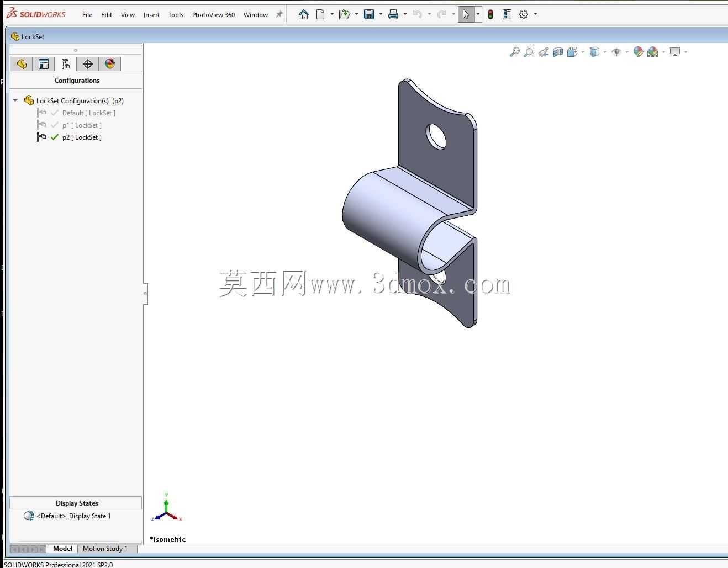The height and width of the screenshot is (568, 728).
Task: Expand the New document dropdown arrow
Action: [332, 14]
